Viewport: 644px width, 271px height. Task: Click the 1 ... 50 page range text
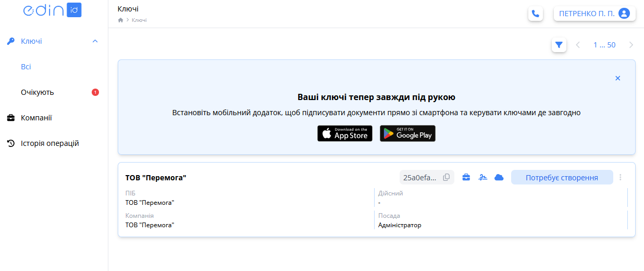(x=604, y=45)
